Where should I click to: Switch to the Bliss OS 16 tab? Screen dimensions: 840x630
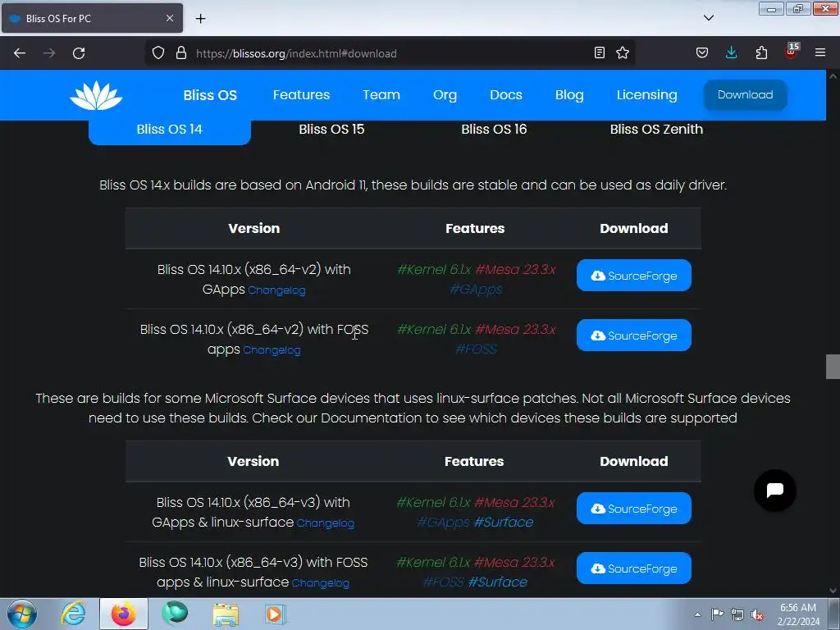point(494,130)
